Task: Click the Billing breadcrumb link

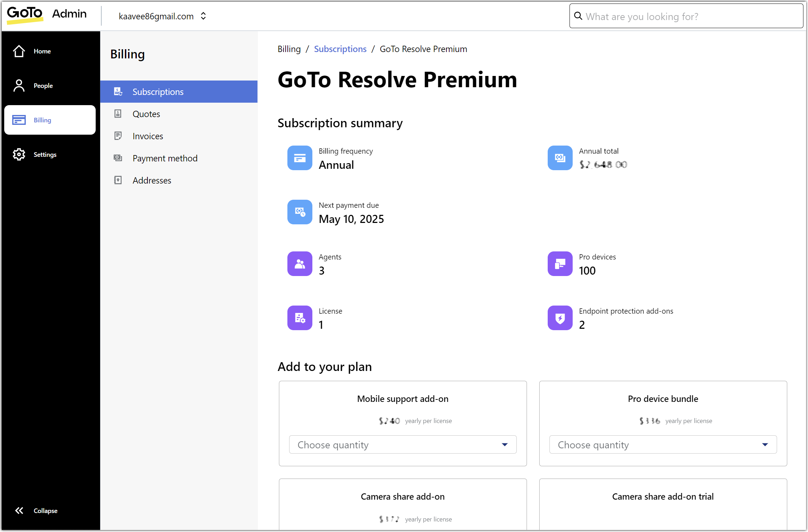Action: coord(289,49)
